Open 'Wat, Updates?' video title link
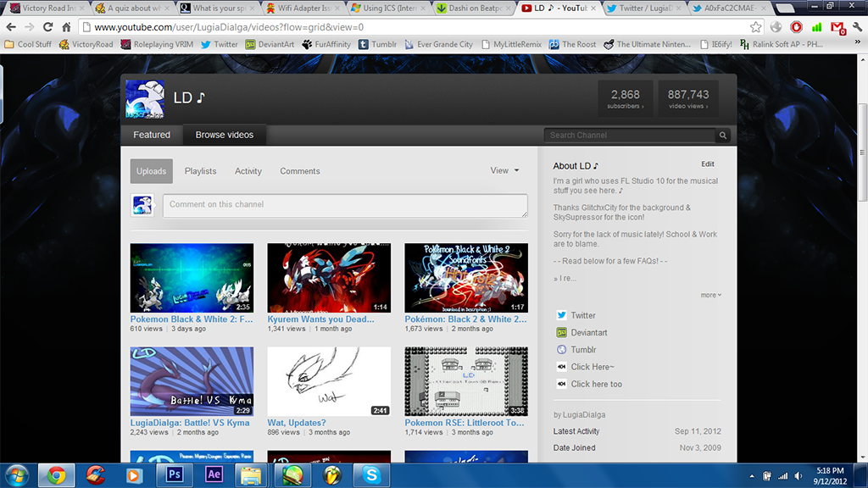The height and width of the screenshot is (488, 868). tap(296, 423)
